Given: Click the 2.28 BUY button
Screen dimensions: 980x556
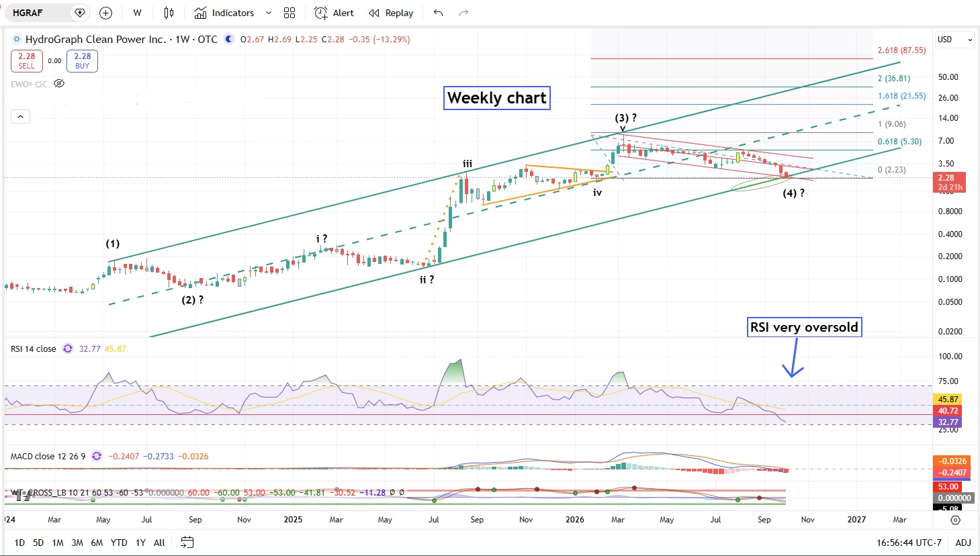Looking at the screenshot, I should click(x=82, y=61).
